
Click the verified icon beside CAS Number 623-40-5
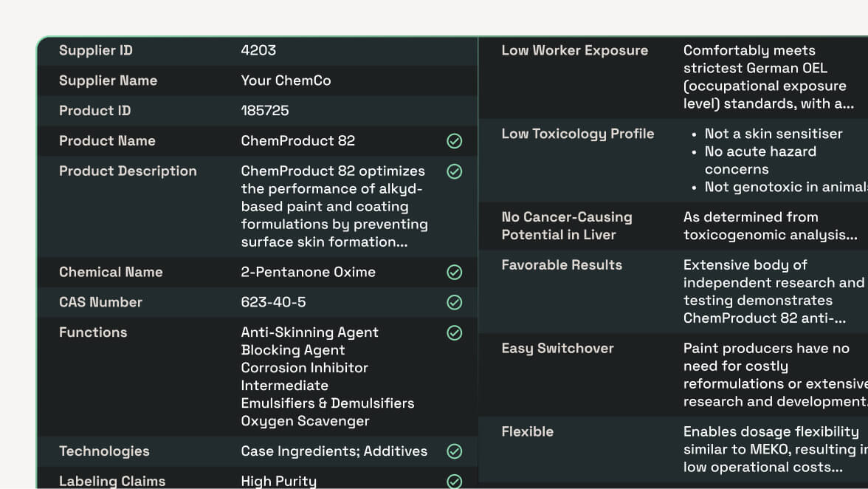455,303
